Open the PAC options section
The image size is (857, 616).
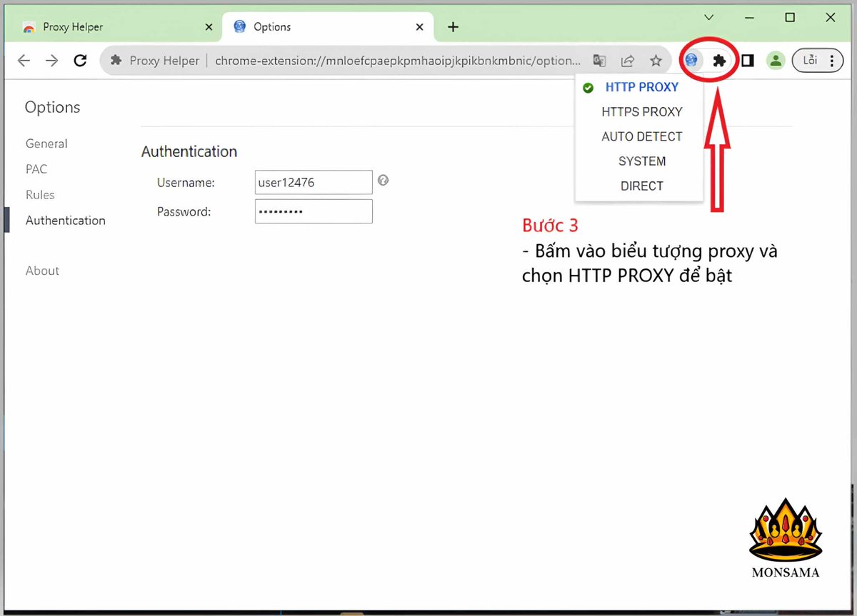point(36,169)
